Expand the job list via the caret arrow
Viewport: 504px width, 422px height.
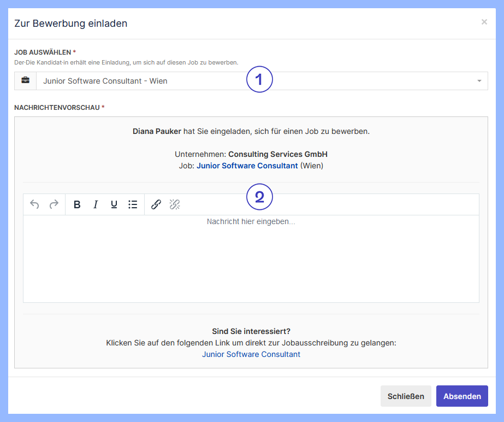coord(479,81)
